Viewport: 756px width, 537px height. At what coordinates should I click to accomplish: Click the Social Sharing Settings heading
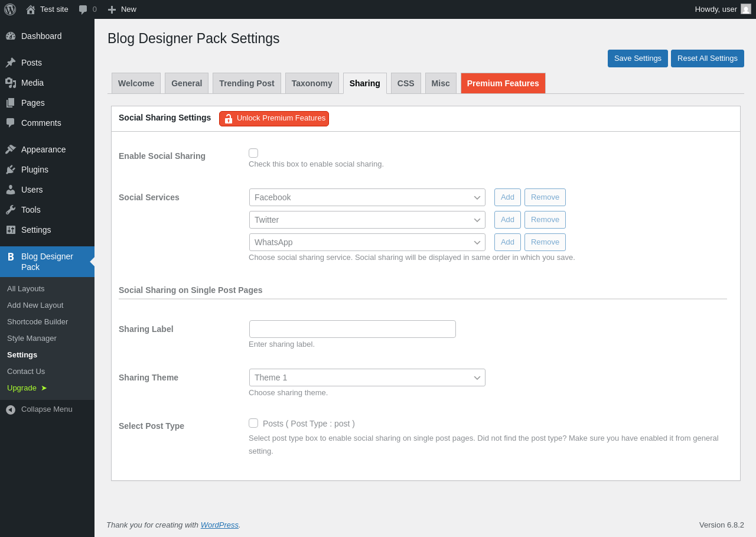(x=165, y=118)
